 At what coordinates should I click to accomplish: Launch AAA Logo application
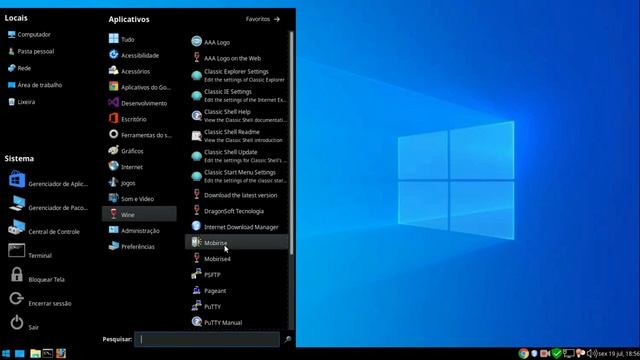click(237, 42)
